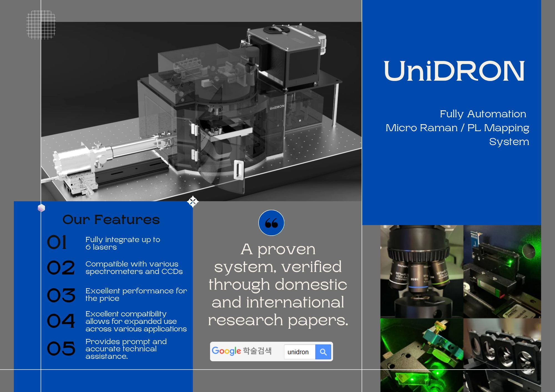The height and width of the screenshot is (392, 555).
Task: Click 'Provides prompt and accurate technical assistance'
Action: point(126,349)
